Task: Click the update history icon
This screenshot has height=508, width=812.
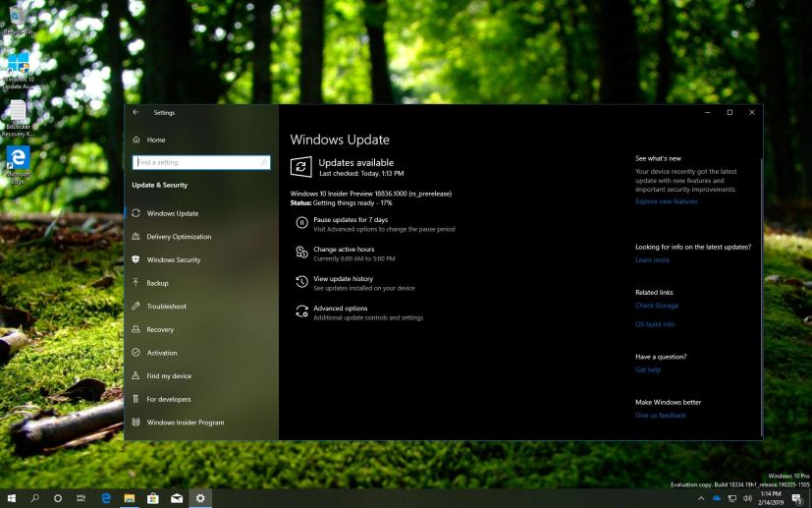Action: point(301,282)
